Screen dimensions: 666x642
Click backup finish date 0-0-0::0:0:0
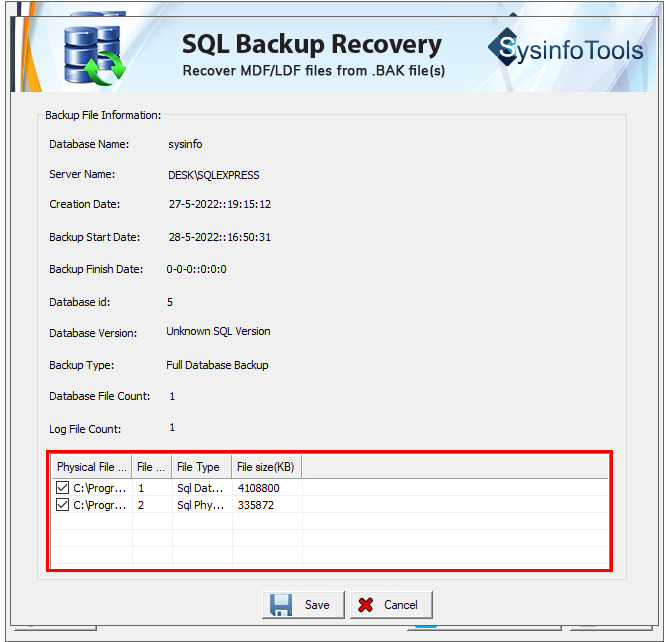click(196, 269)
